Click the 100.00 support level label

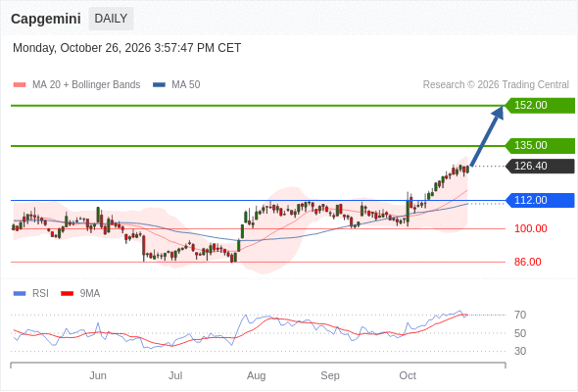(x=531, y=228)
